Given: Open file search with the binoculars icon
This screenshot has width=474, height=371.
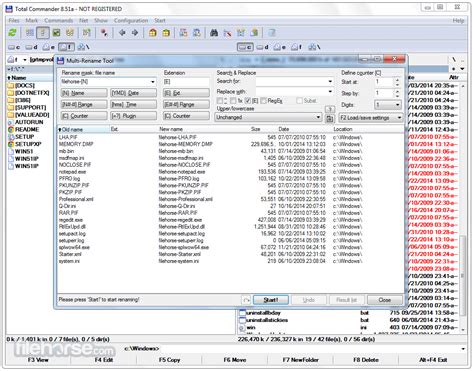Looking at the screenshot, I should (x=214, y=33).
